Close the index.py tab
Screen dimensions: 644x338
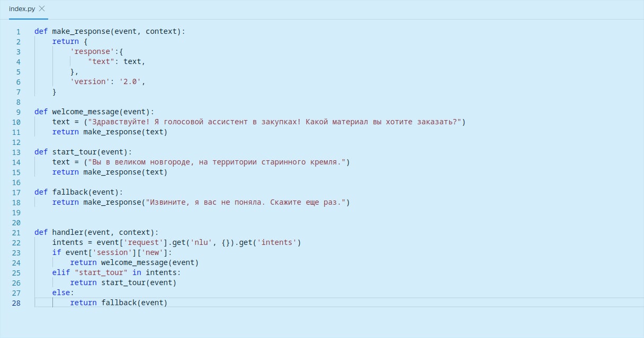click(x=42, y=8)
